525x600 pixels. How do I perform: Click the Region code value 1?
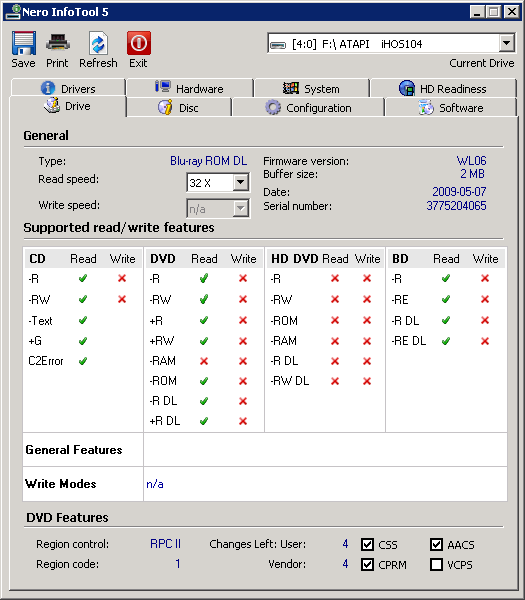click(x=178, y=564)
